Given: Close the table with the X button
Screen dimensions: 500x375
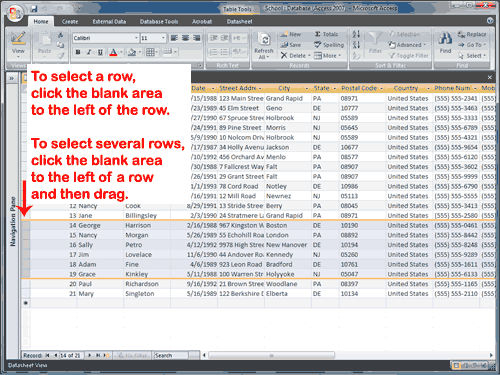Looking at the screenshot, I should pyautogui.click(x=489, y=77).
